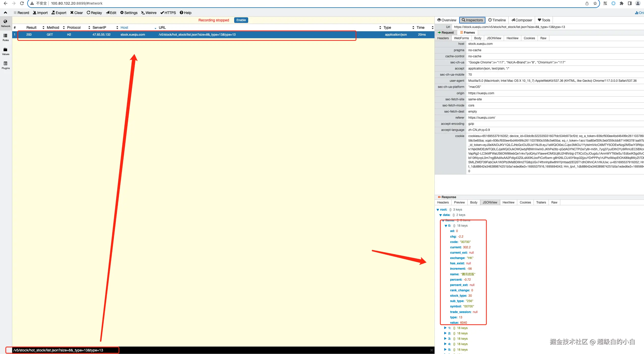
Task: Sort requests by Host column
Action: (124, 28)
